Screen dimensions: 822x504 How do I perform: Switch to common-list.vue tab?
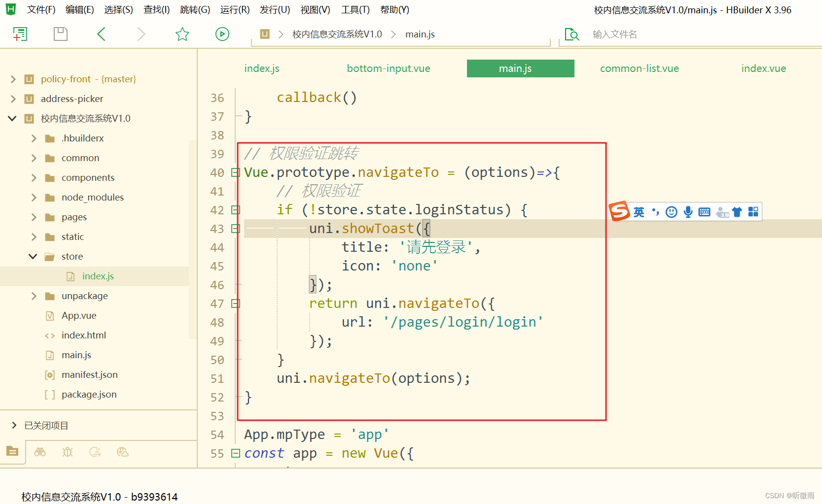tap(640, 68)
